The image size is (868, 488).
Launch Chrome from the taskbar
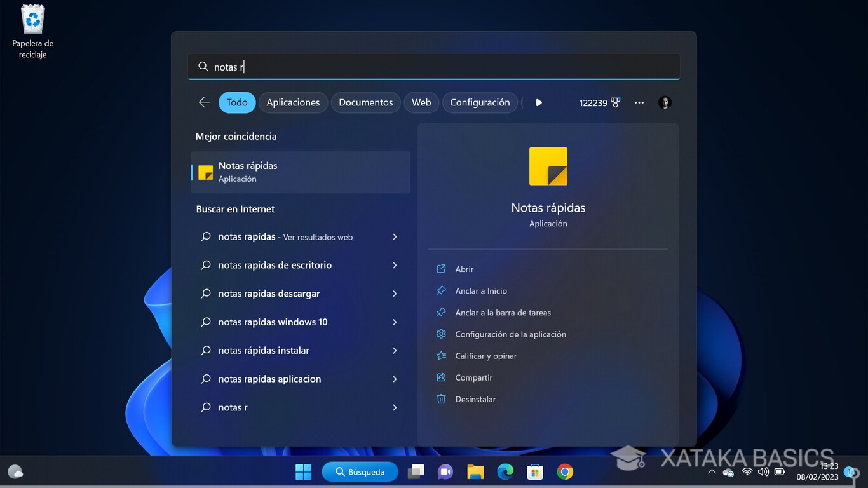click(565, 471)
